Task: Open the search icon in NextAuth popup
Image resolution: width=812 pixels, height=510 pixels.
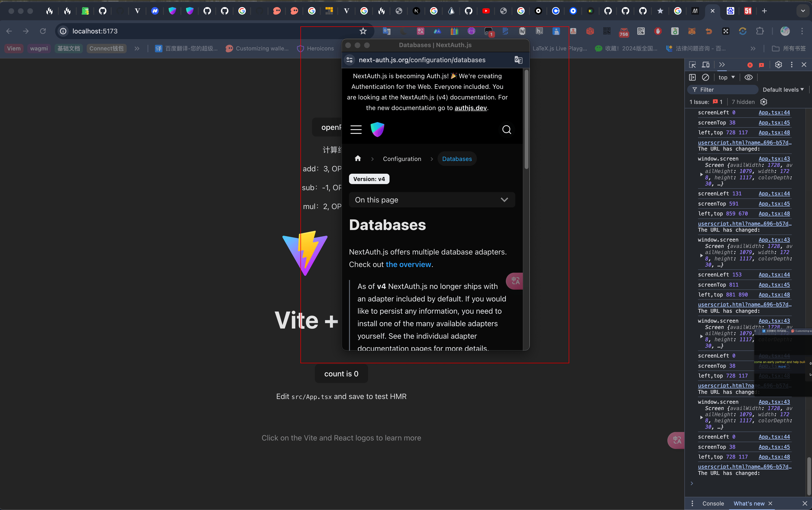Action: (506, 130)
